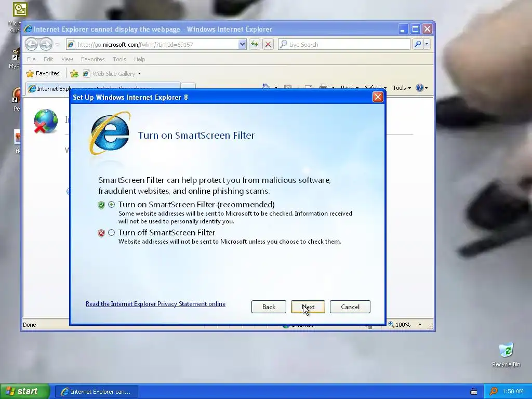Open the Tools command bar dropdown
The height and width of the screenshot is (399, 532).
click(402, 88)
